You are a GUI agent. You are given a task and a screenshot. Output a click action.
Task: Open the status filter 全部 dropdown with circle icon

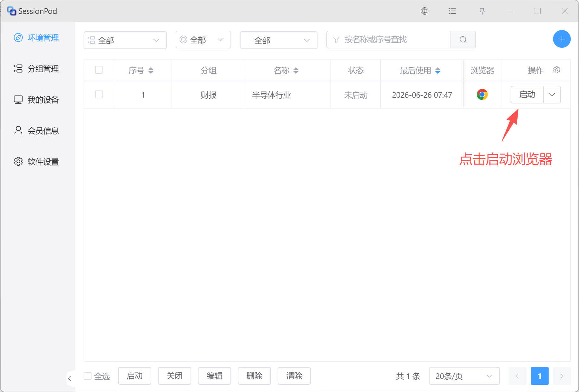[x=203, y=40]
